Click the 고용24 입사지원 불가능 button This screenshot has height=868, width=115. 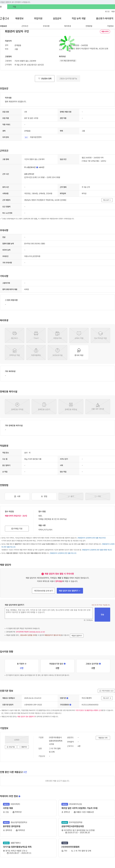pyautogui.click(x=68, y=79)
